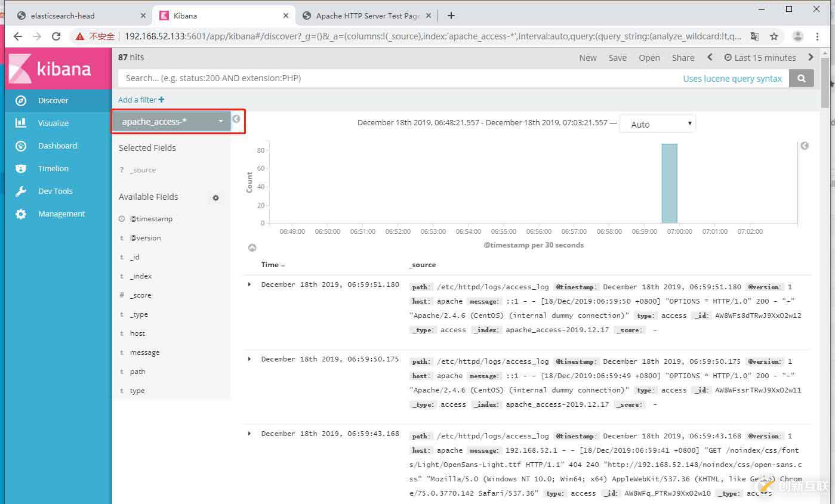835x504 pixels.
Task: Close the elasticsearch-head tab
Action: coord(143,16)
